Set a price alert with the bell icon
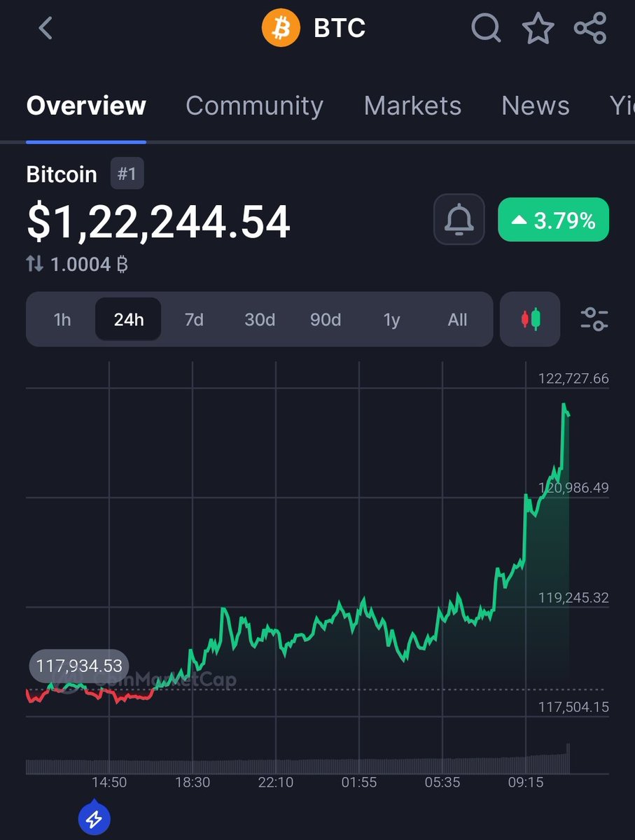The image size is (635, 840). point(459,220)
